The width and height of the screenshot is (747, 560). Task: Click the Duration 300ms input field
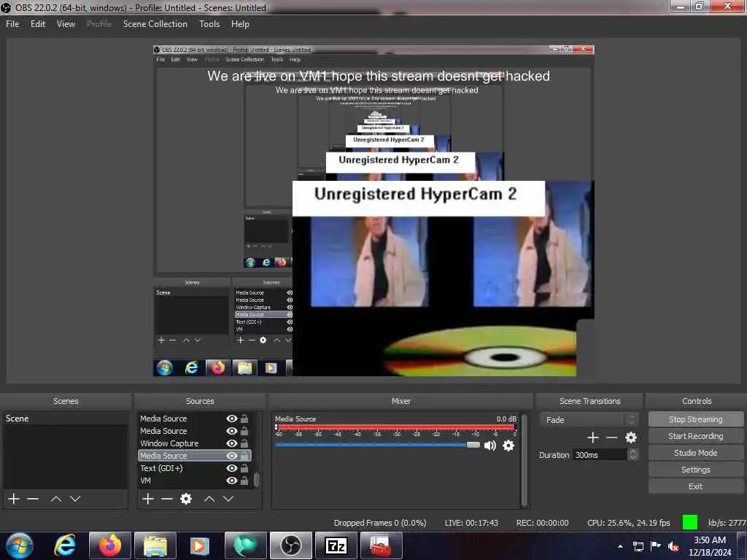[x=600, y=455]
